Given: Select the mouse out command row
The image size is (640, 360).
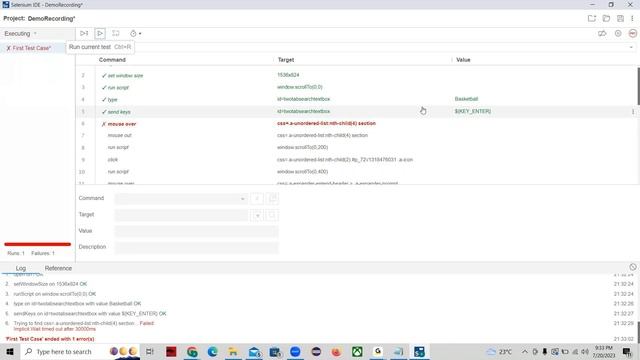Looking at the screenshot, I should click(x=357, y=136).
